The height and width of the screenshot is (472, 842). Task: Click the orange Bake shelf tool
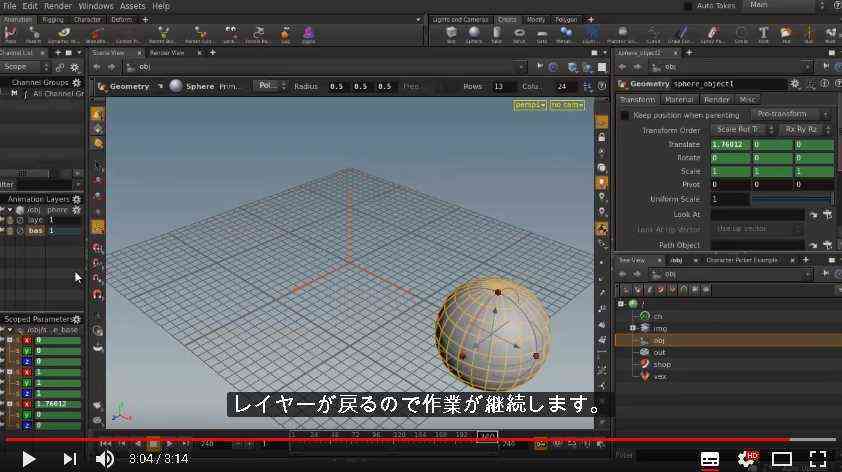pyautogui.click(x=285, y=34)
